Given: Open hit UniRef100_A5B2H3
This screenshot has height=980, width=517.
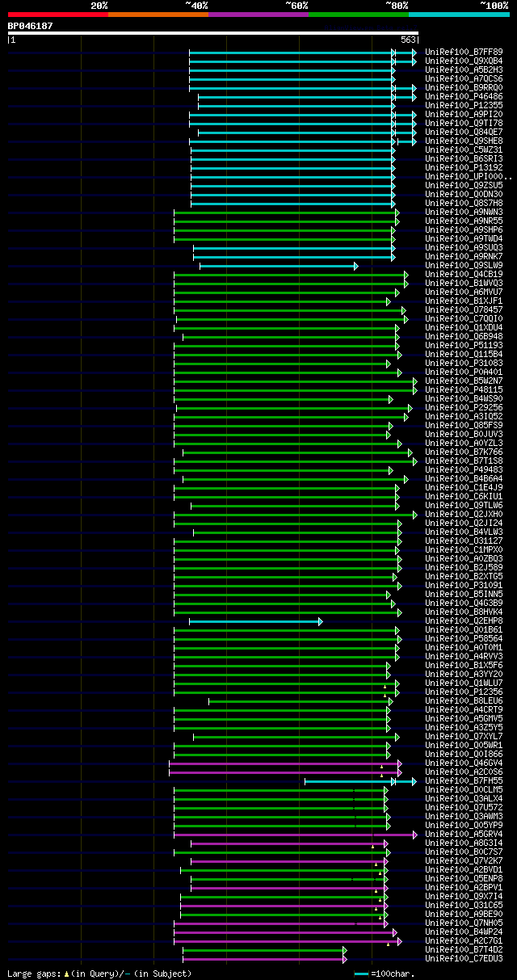Looking at the screenshot, I should coord(463,69).
